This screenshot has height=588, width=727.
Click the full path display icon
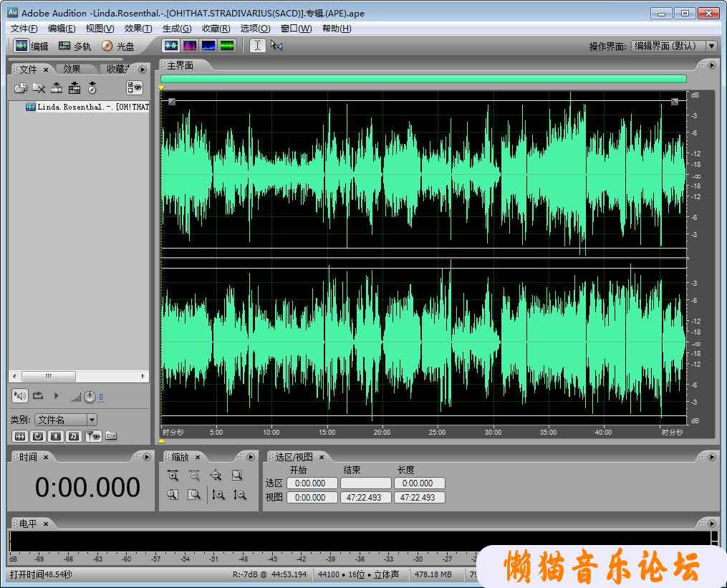coord(111,435)
